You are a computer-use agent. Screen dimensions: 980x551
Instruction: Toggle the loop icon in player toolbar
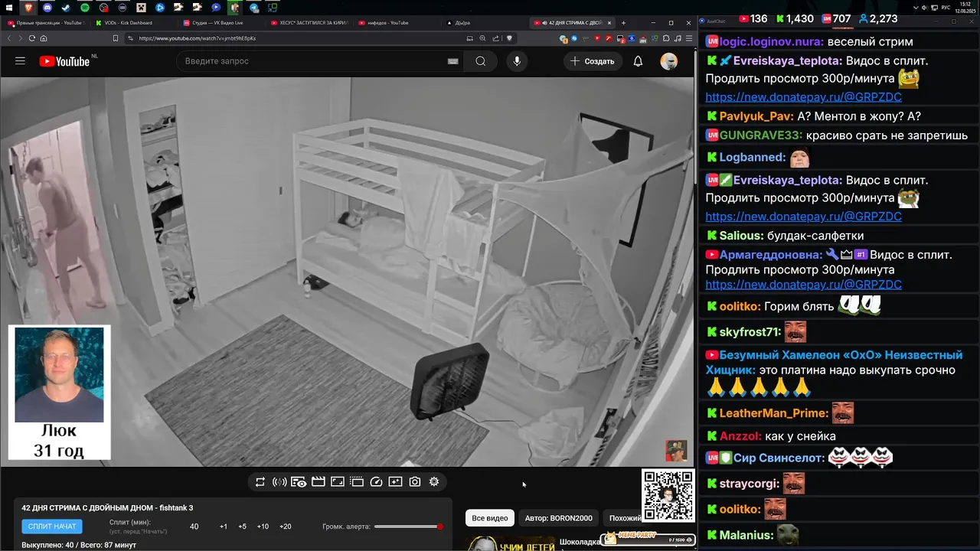(260, 481)
